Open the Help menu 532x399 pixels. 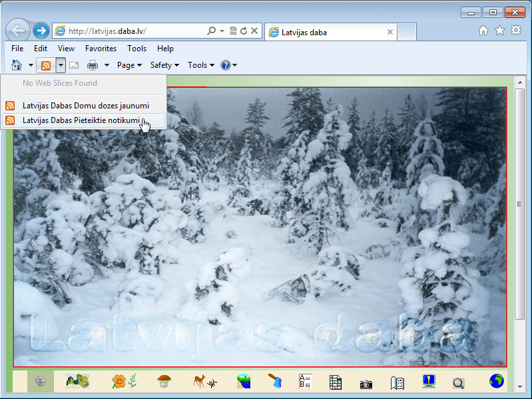point(165,49)
